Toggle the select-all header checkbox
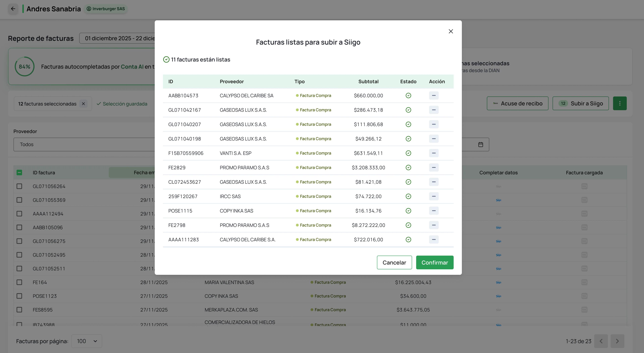The height and width of the screenshot is (353, 644). pos(19,172)
